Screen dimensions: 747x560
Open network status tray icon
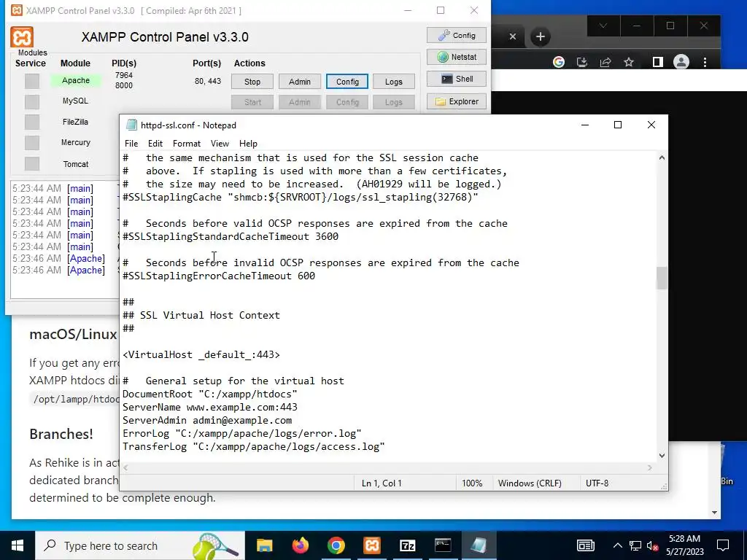(635, 545)
